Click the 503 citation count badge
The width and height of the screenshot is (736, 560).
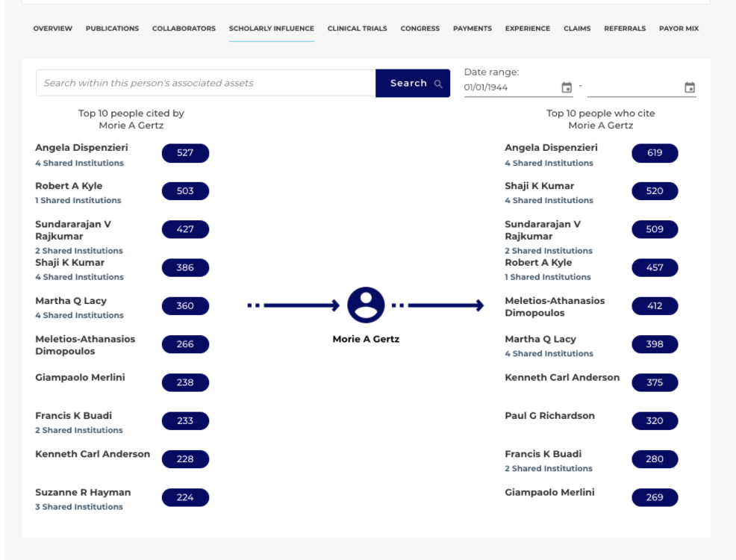[185, 191]
